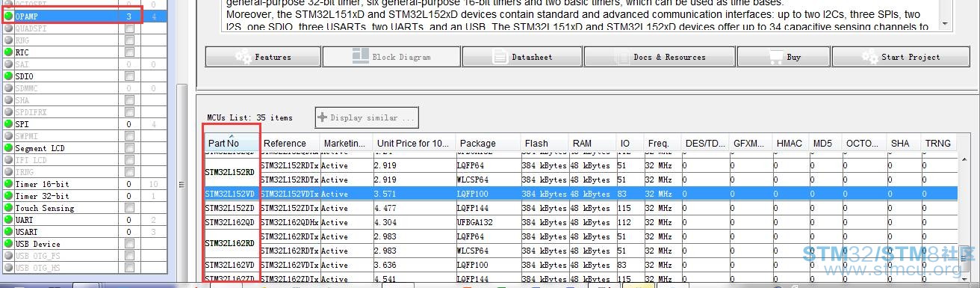980x288 pixels.
Task: Sort by RAM column header
Action: click(x=592, y=143)
